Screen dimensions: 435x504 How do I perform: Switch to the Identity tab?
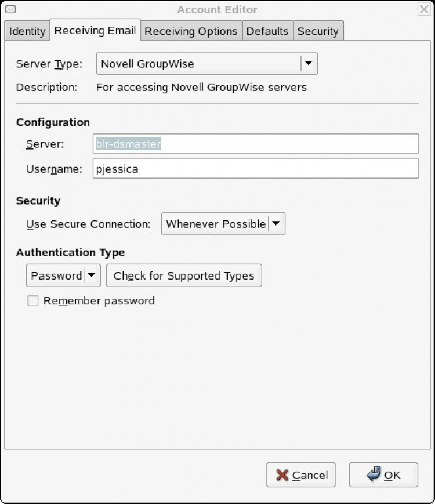(x=27, y=31)
